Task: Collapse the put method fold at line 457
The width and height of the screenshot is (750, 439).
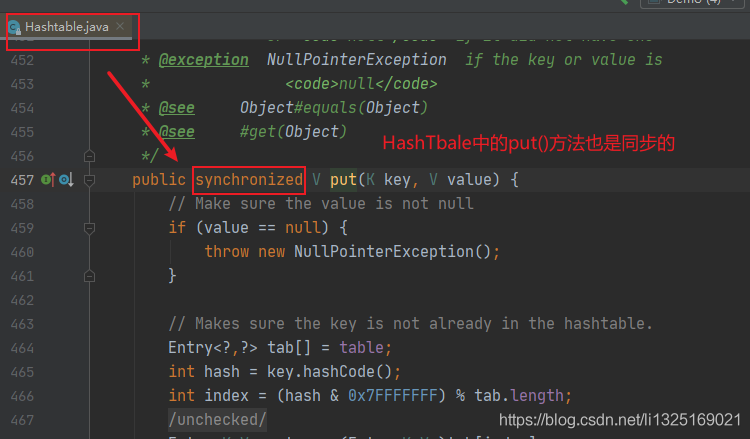Action: pyautogui.click(x=89, y=180)
